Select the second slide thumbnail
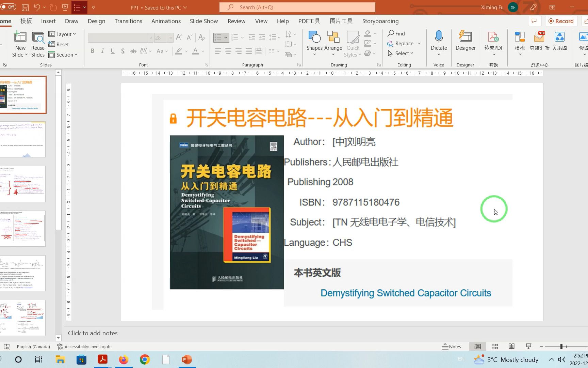The image size is (588, 368). [x=22, y=139]
